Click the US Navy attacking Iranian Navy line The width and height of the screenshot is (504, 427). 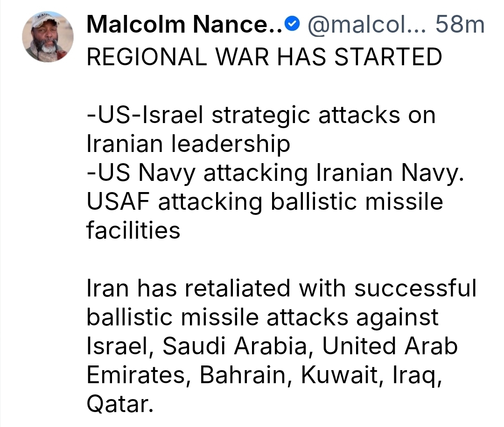[275, 173]
